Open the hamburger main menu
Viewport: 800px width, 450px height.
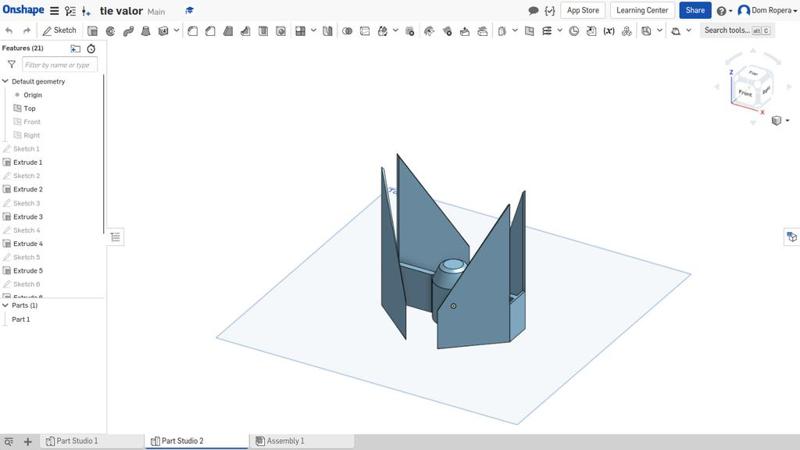pos(54,11)
